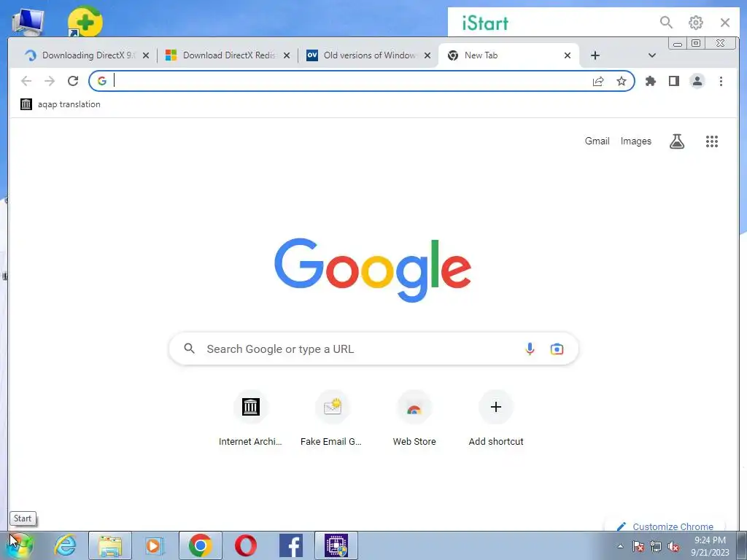Click the Show desktop strip on the taskbar
The width and height of the screenshot is (747, 560).
click(x=742, y=545)
